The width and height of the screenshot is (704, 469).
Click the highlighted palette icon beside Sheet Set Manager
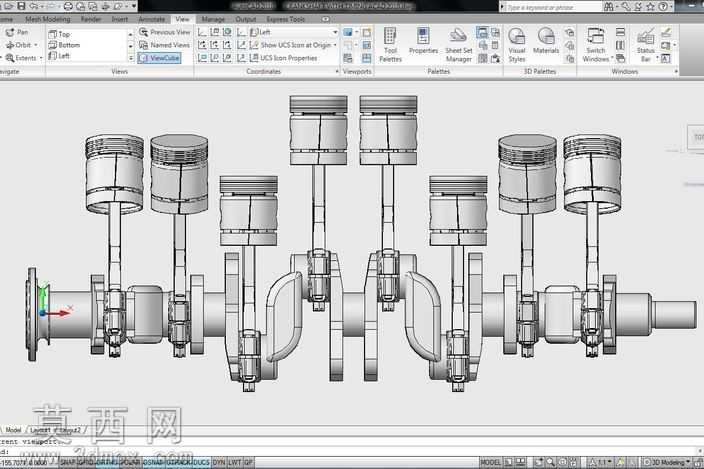(482, 32)
